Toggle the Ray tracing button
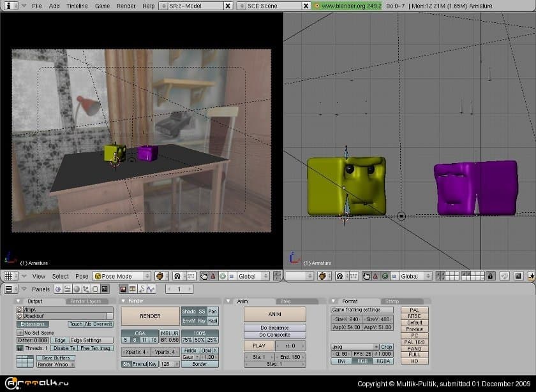Image resolution: width=536 pixels, height=392 pixels. point(202,321)
